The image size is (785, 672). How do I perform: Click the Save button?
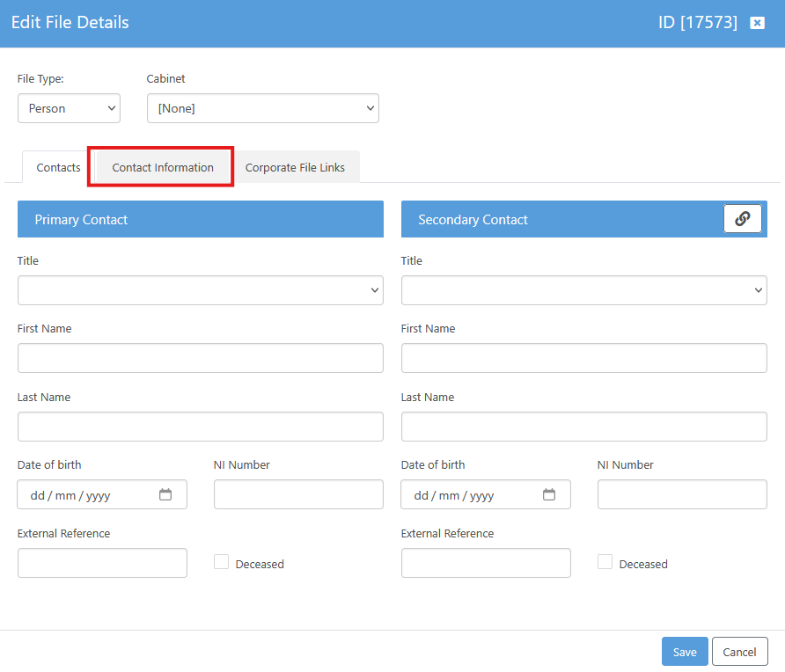[x=685, y=652]
